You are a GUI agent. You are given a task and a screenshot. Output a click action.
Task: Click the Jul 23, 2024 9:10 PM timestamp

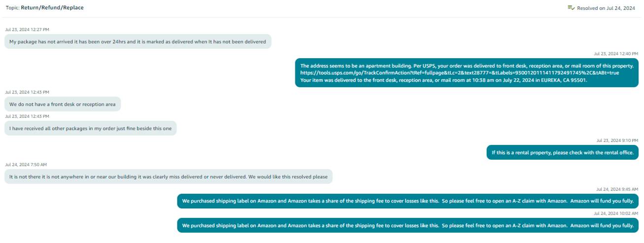point(617,140)
